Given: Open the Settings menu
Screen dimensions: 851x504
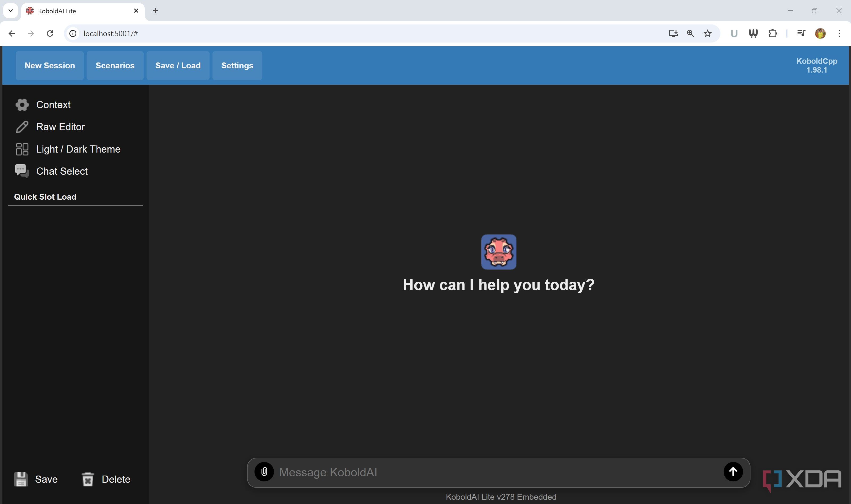Looking at the screenshot, I should (x=237, y=66).
